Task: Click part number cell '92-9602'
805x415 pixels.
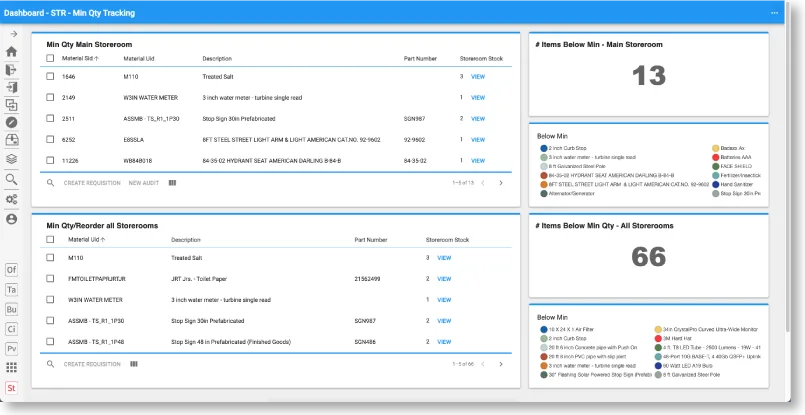Action: (x=414, y=140)
